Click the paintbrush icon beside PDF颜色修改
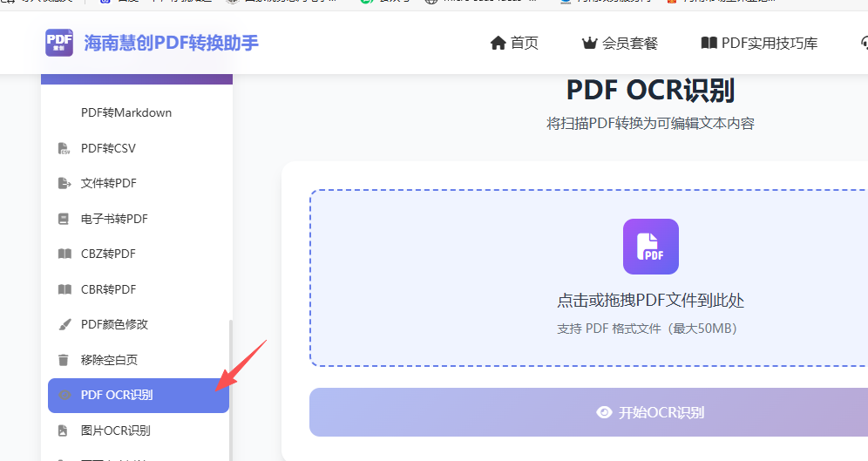The height and width of the screenshot is (461, 868). [64, 324]
